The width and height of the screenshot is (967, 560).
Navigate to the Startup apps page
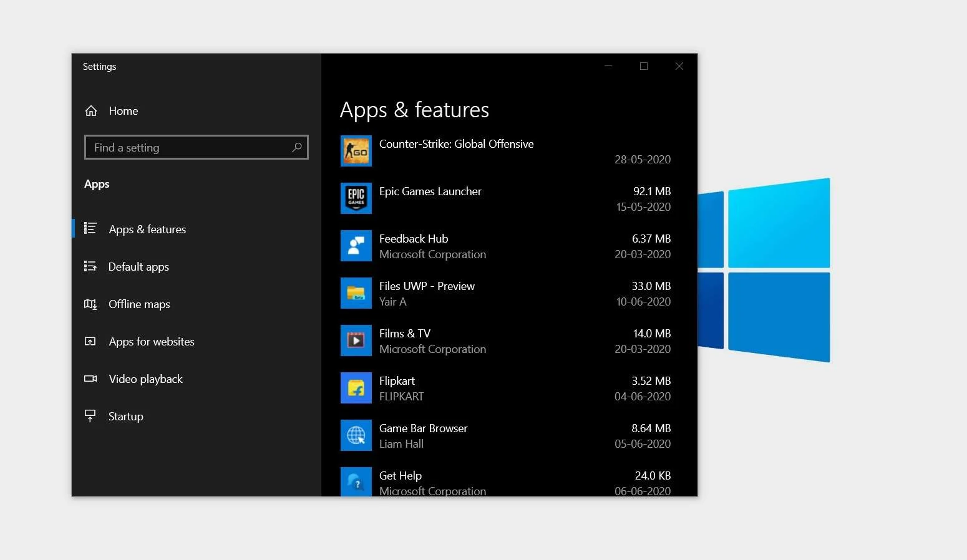125,417
